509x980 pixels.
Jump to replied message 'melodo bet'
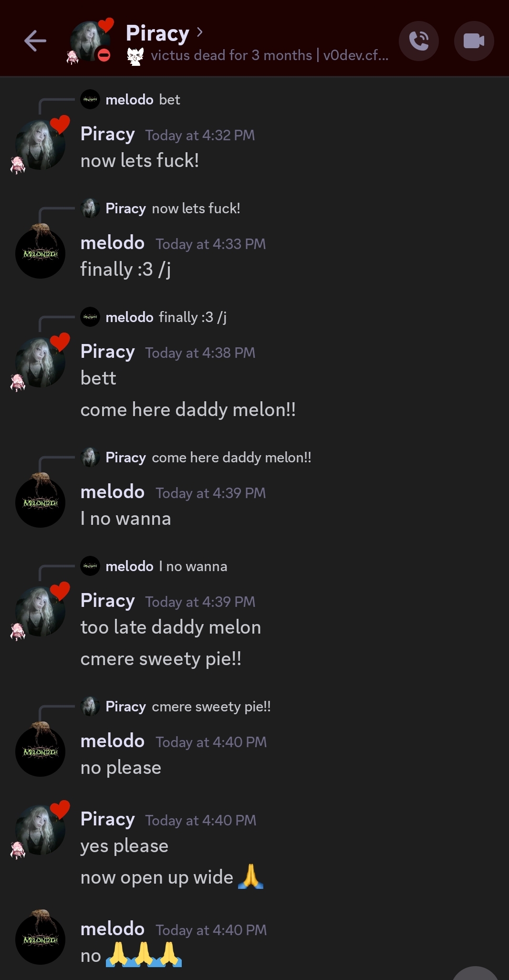click(143, 100)
